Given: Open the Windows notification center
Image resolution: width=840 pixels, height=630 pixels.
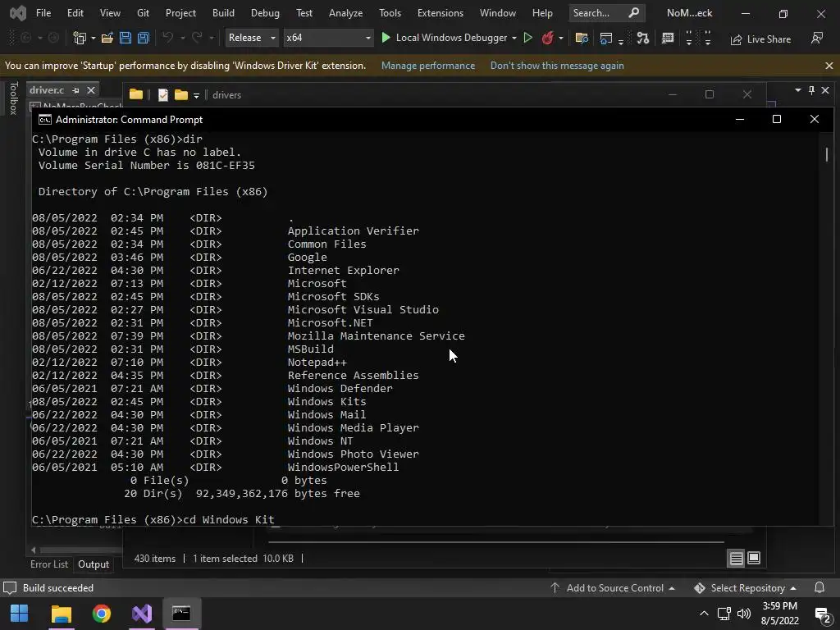Looking at the screenshot, I should tap(822, 614).
